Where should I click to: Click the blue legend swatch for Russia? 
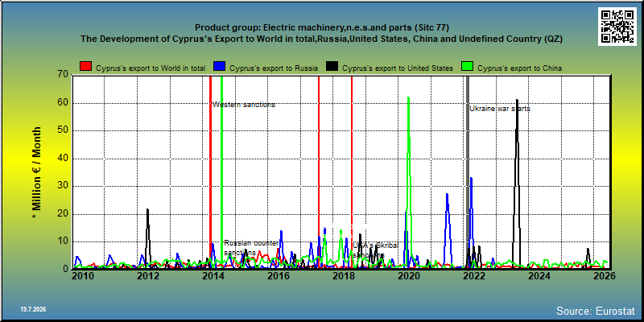(x=220, y=67)
